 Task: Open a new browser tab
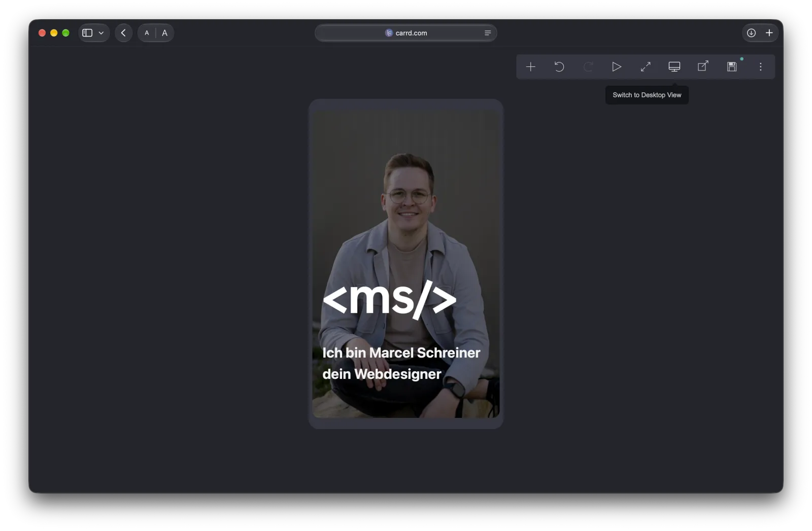click(769, 33)
